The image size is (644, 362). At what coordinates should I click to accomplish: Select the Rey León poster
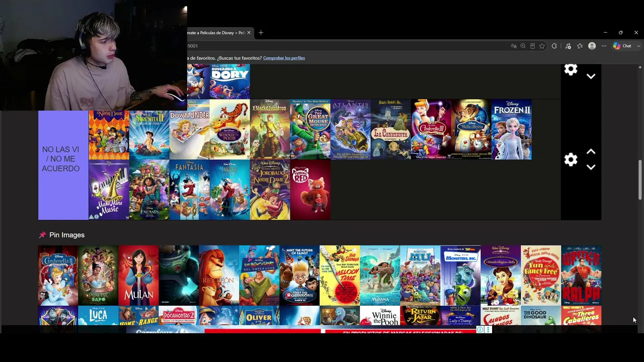pyautogui.click(x=219, y=276)
